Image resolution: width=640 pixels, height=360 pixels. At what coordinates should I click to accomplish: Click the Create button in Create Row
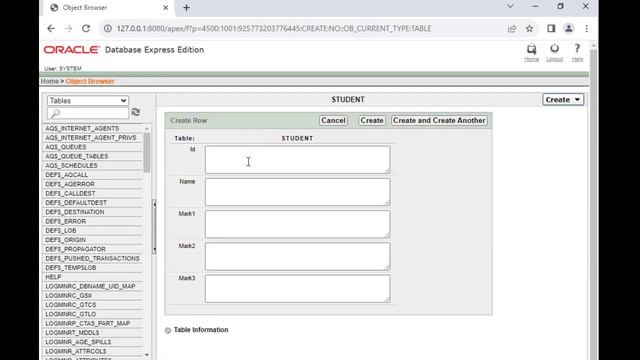coord(372,120)
